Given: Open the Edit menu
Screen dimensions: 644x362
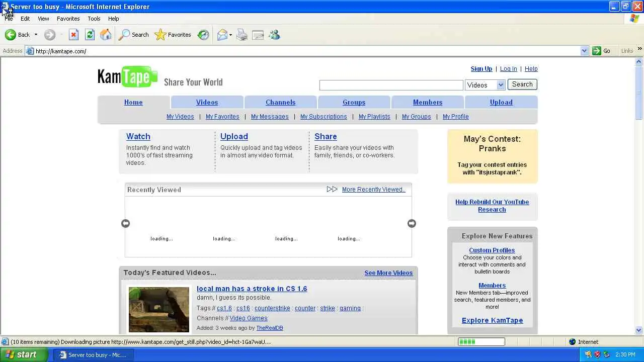Looking at the screenshot, I should 25,19.
